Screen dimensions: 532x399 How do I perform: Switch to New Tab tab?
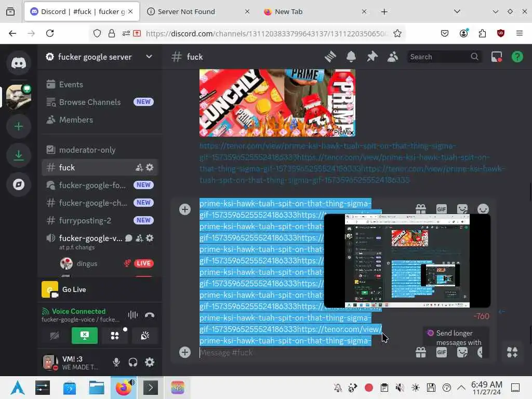(315, 12)
